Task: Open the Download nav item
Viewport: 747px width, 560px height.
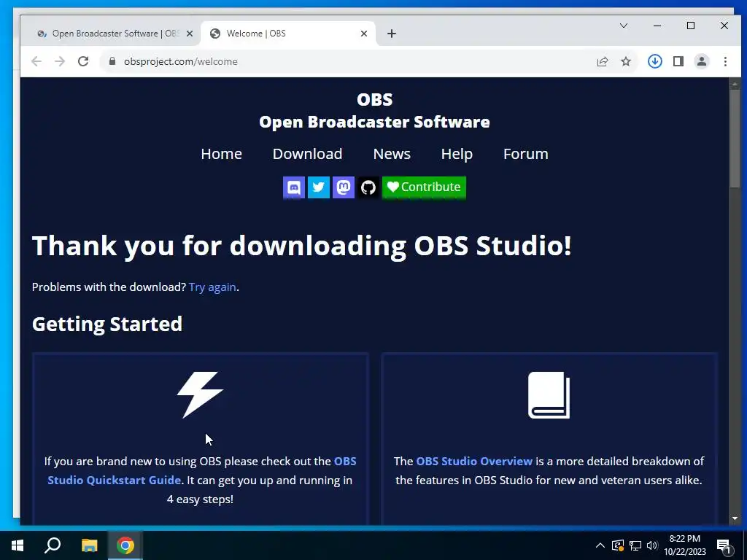Action: [x=307, y=154]
